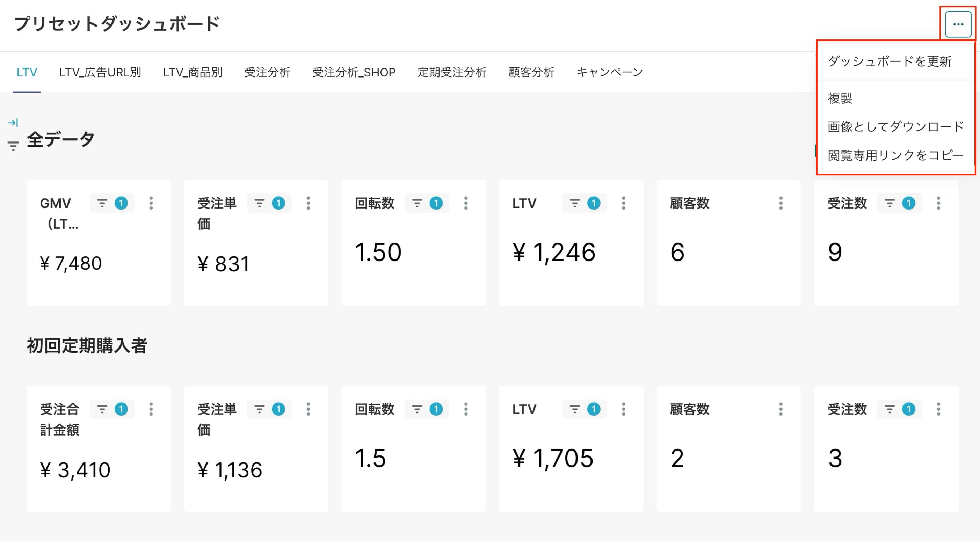
Task: Open the filter icon beside 全データ heading
Action: coord(13,146)
